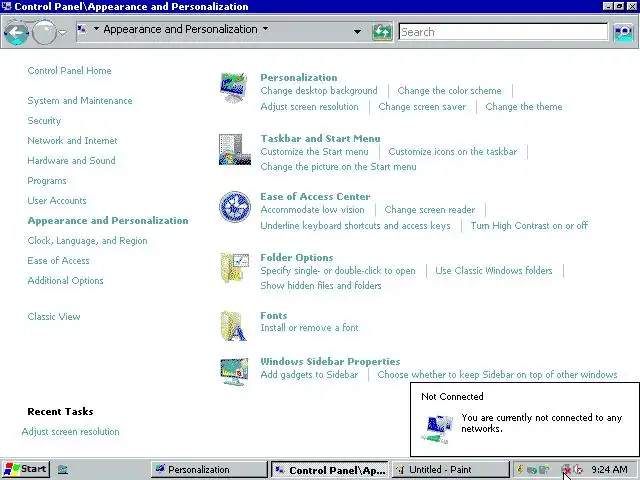The width and height of the screenshot is (640, 480).
Task: Open Hardware and Sound category
Action: [71, 161]
